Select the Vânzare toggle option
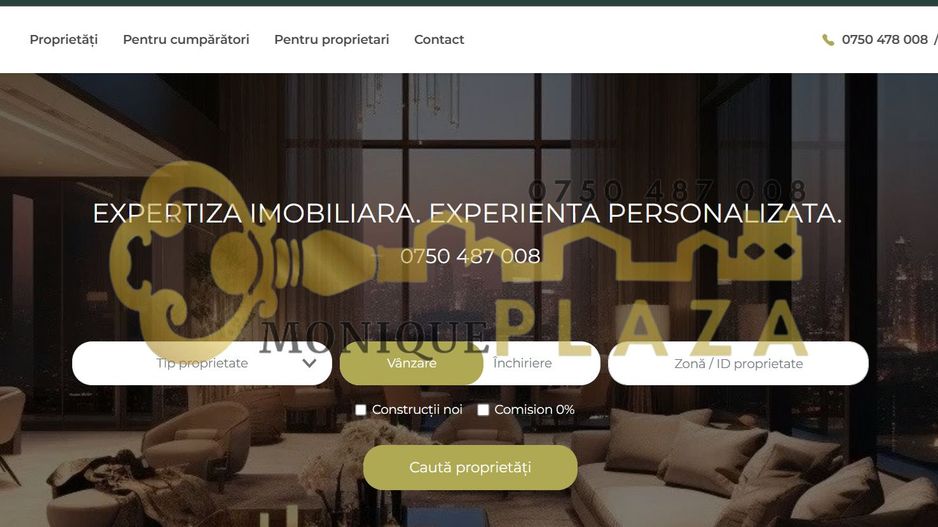Viewport: 938px width, 527px height. coord(412,363)
